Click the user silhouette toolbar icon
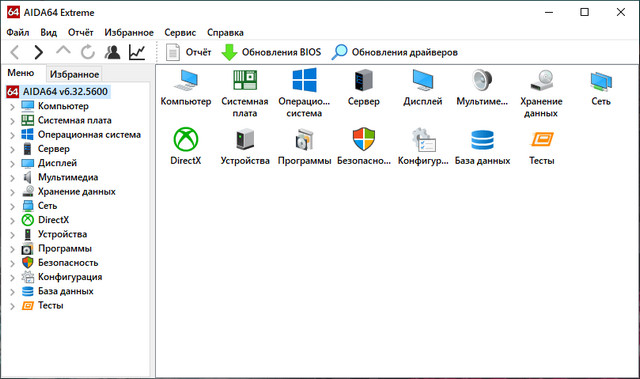This screenshot has height=379, width=640. 112,52
